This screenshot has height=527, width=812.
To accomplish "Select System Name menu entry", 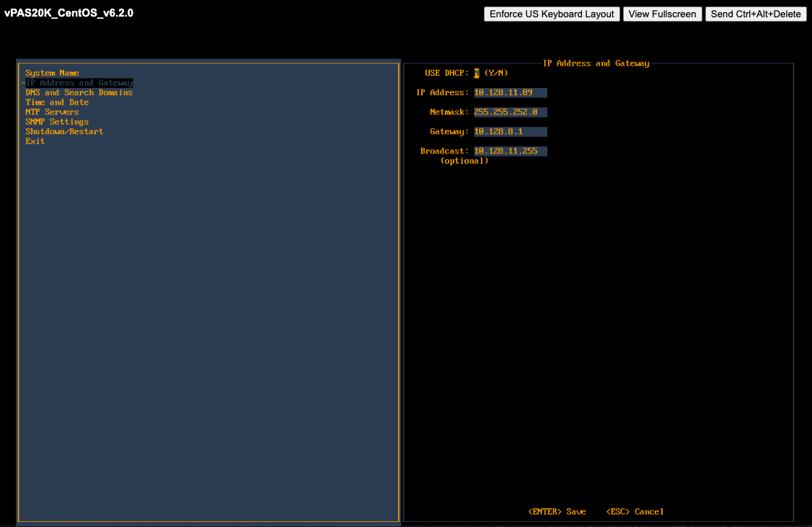I will click(x=53, y=73).
